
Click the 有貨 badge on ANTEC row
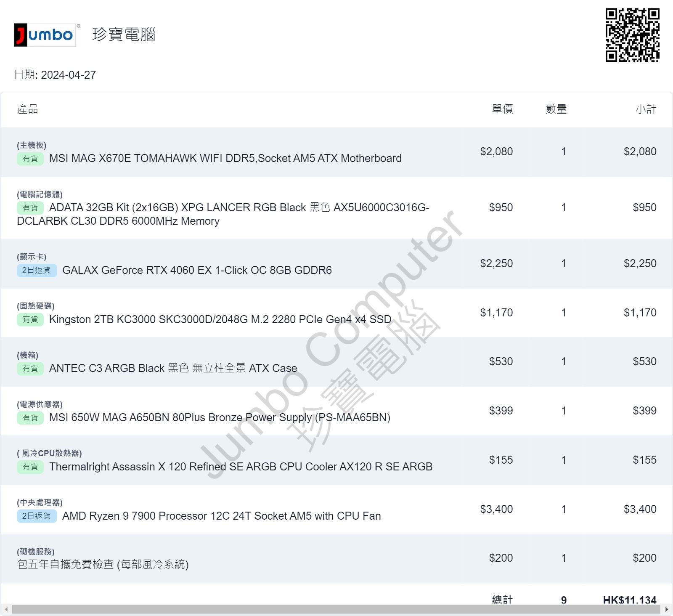pyautogui.click(x=30, y=369)
